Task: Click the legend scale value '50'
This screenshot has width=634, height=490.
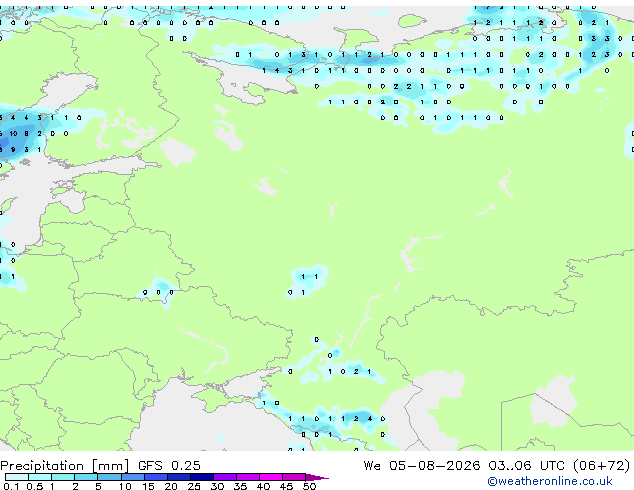Action: [x=310, y=486]
